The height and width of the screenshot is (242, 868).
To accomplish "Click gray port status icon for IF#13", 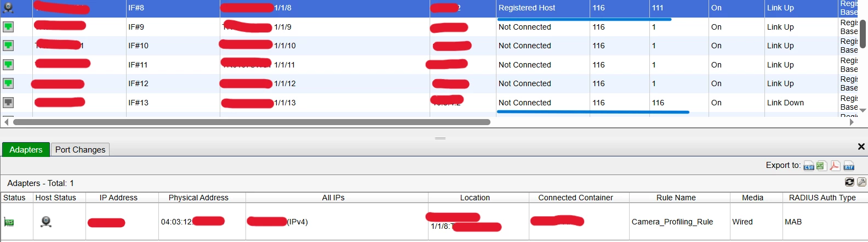I will [x=8, y=103].
